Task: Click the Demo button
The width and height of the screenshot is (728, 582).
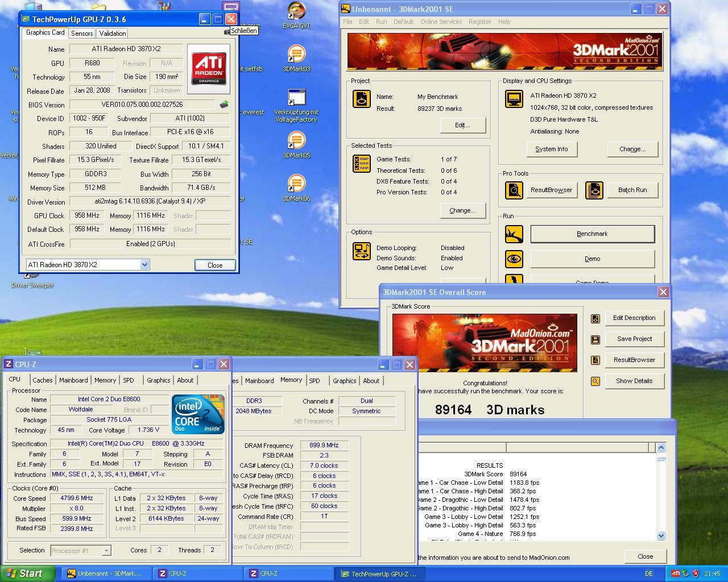Action: tap(592, 259)
